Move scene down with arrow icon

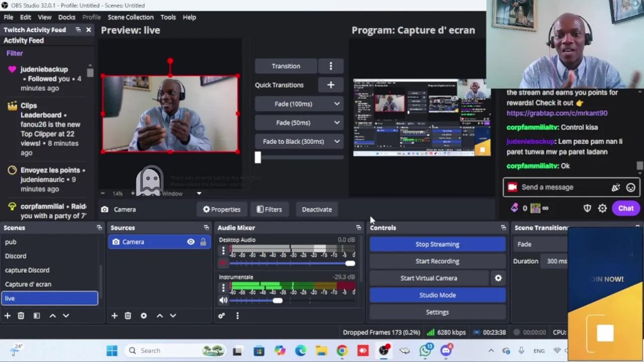point(66,316)
